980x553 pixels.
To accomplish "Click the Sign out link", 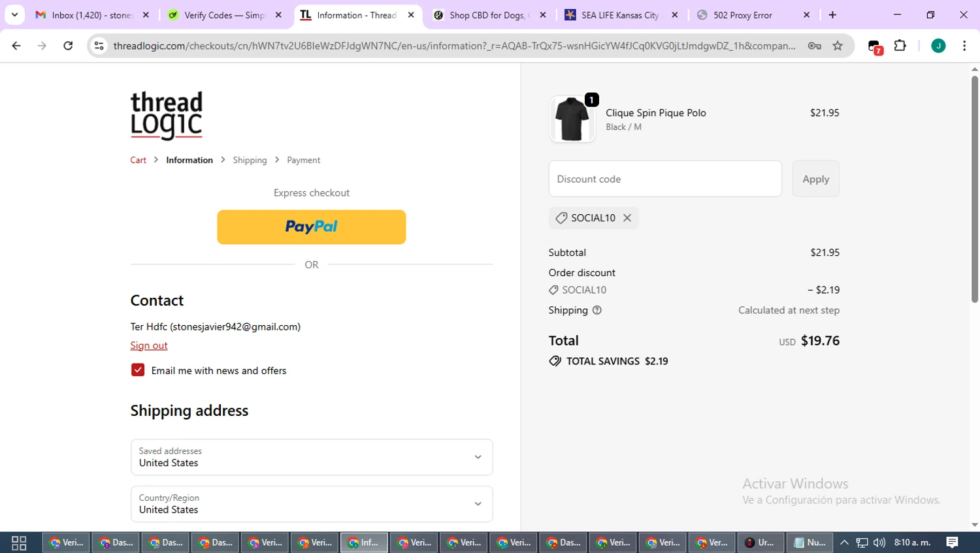I will pyautogui.click(x=149, y=345).
